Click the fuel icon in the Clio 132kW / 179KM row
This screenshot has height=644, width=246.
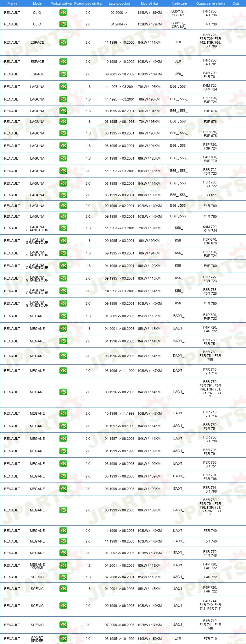pos(63,24)
